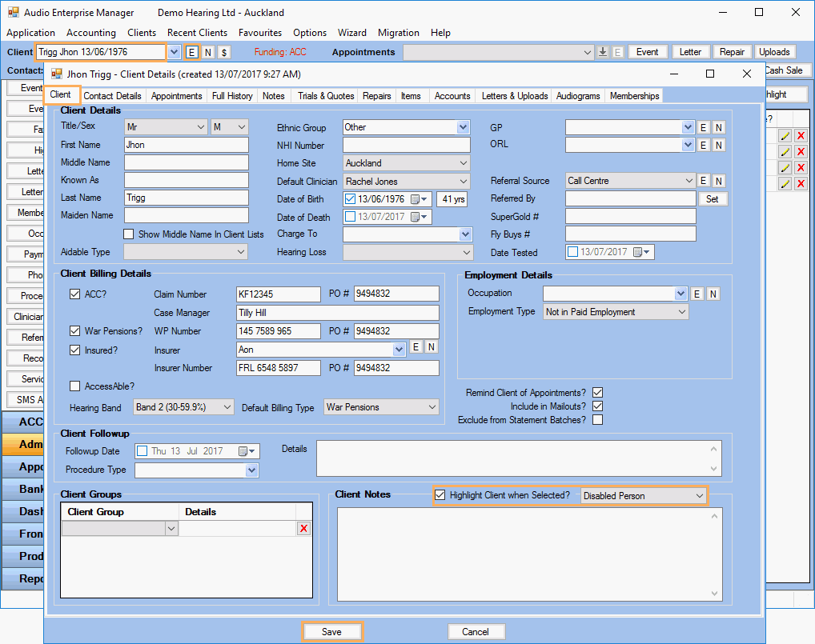Click the E edit button next to GP
The width and height of the screenshot is (815, 644).
pyautogui.click(x=703, y=127)
